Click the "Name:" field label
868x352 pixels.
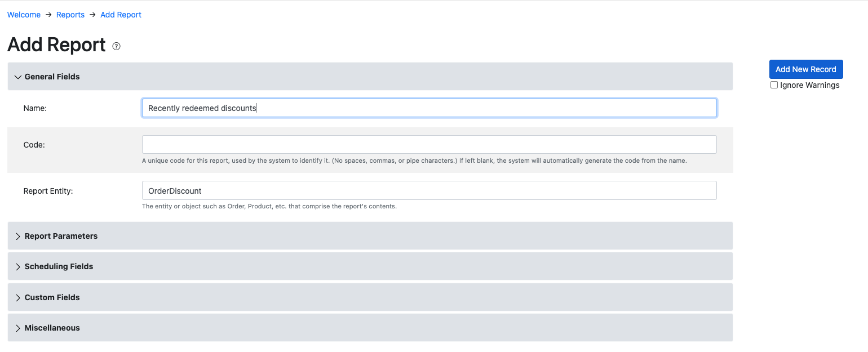35,108
